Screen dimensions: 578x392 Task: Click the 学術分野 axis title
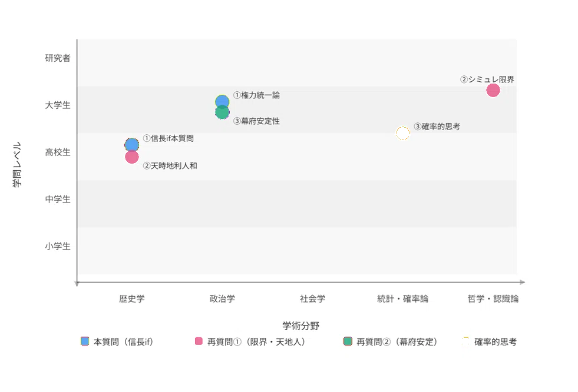coord(301,325)
